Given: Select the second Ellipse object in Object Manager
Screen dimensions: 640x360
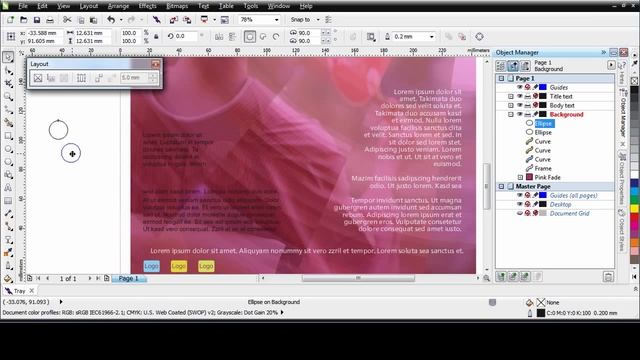Looking at the screenshot, I should coord(543,132).
